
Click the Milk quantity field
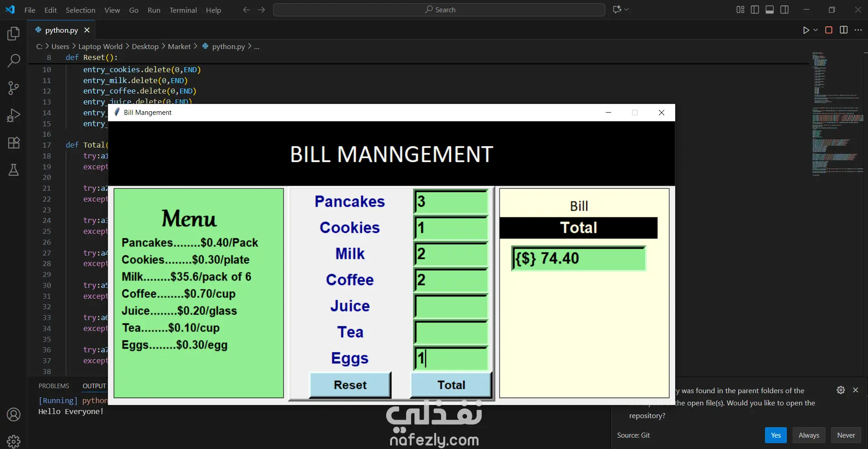point(451,254)
